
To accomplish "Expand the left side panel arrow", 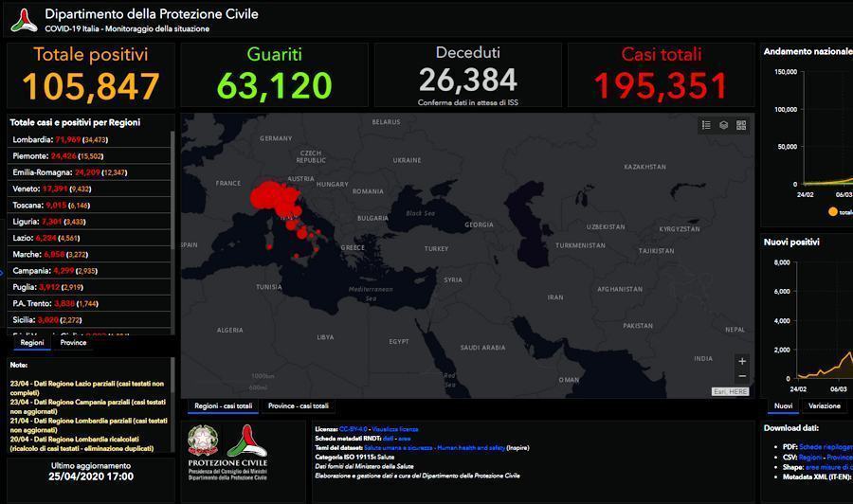I will click(x=3, y=273).
